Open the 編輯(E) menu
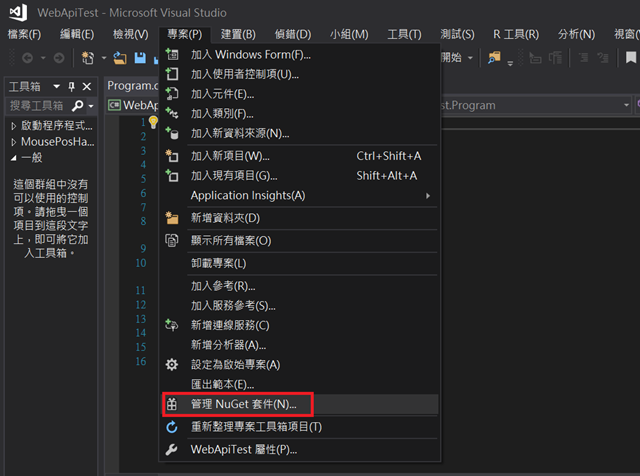The image size is (640, 476). [x=77, y=34]
